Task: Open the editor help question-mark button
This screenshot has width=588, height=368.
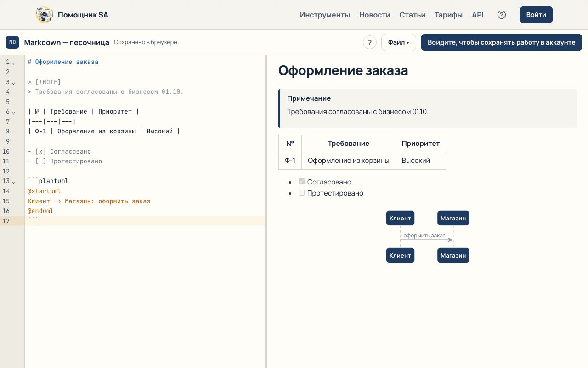Action: point(370,42)
